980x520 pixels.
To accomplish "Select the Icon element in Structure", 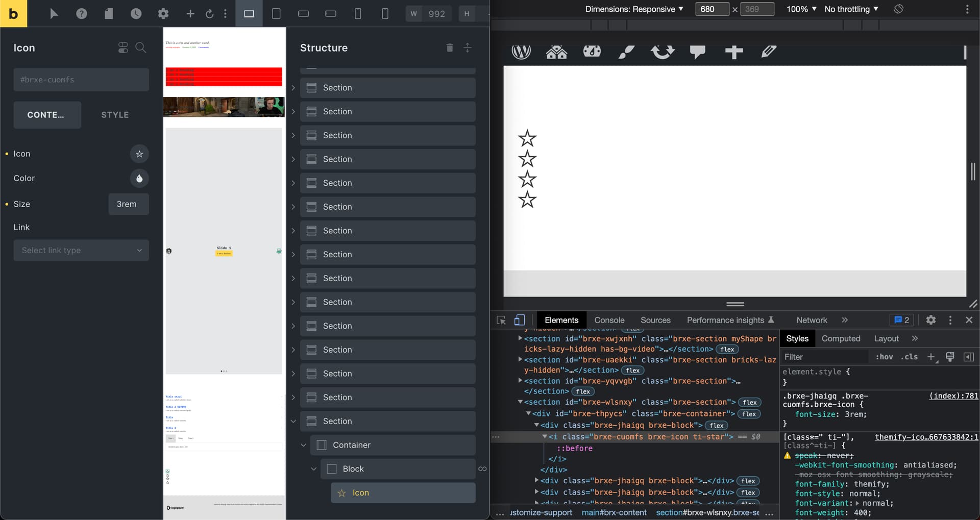I will 403,493.
